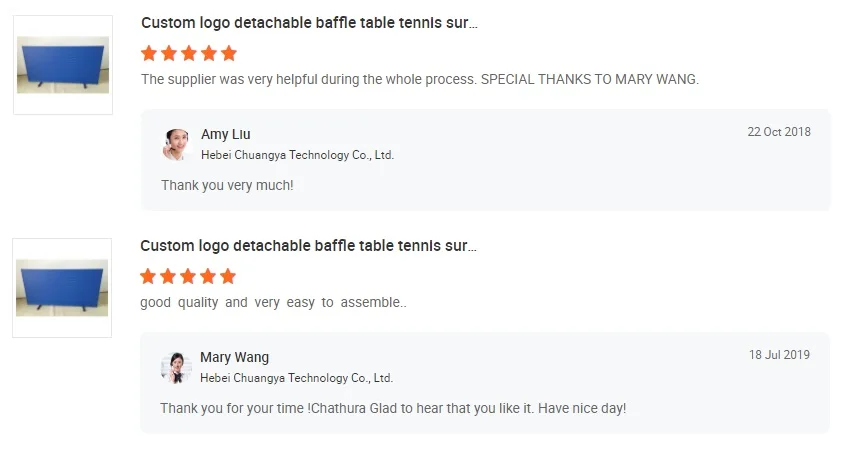This screenshot has height=457, width=845.
Task: Open Hebei Chuangya Technology under Mary Wang
Action: [296, 378]
